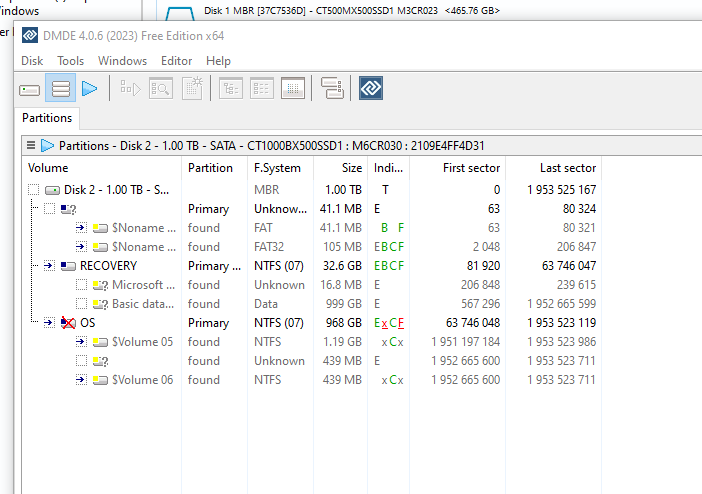Click the Basic data found volume icon
The height and width of the screenshot is (494, 702).
coord(100,304)
